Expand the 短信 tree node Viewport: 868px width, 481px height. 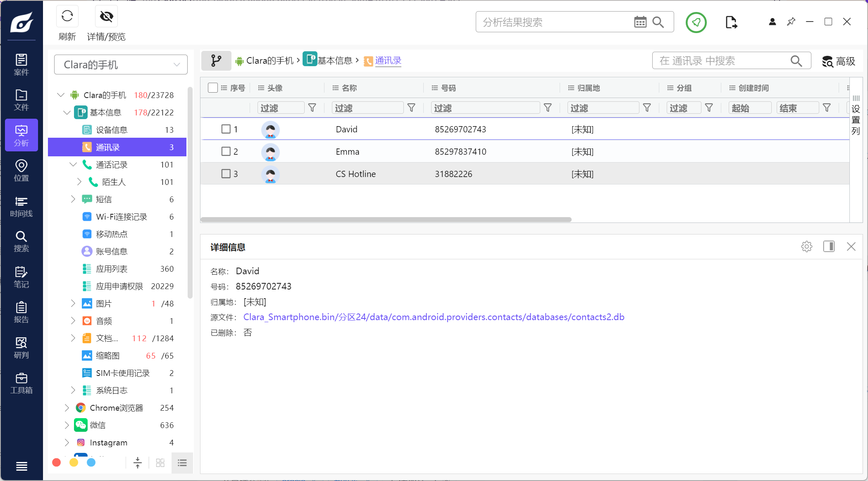[73, 199]
